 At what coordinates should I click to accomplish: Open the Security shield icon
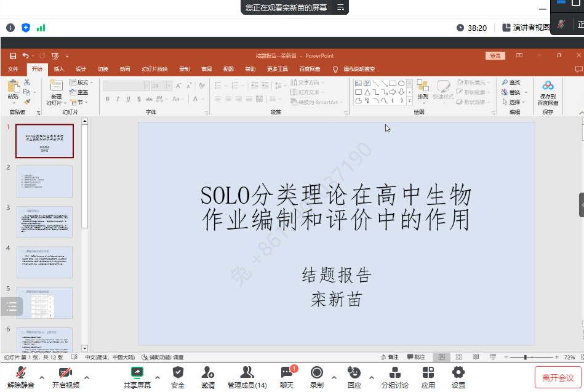click(x=178, y=372)
